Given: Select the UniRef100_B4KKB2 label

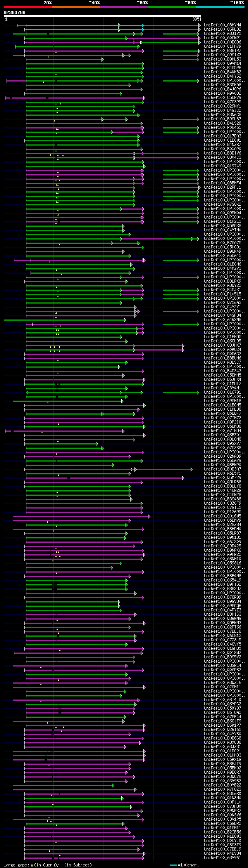Looking at the screenshot, I should [222, 72].
